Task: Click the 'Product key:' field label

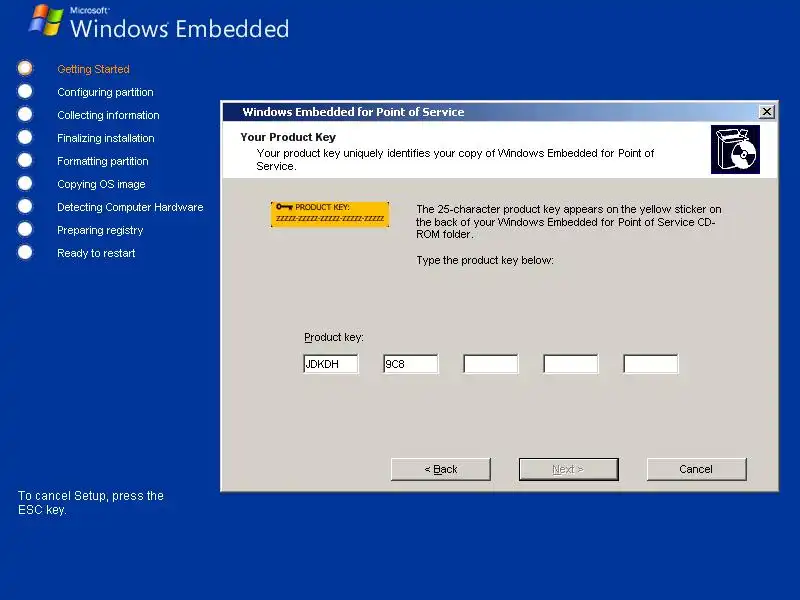Action: click(x=334, y=337)
